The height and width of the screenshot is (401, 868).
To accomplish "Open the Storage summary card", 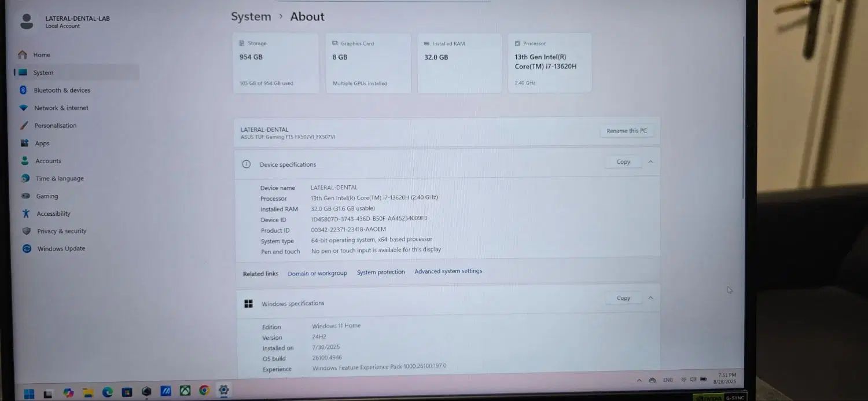I will (276, 64).
